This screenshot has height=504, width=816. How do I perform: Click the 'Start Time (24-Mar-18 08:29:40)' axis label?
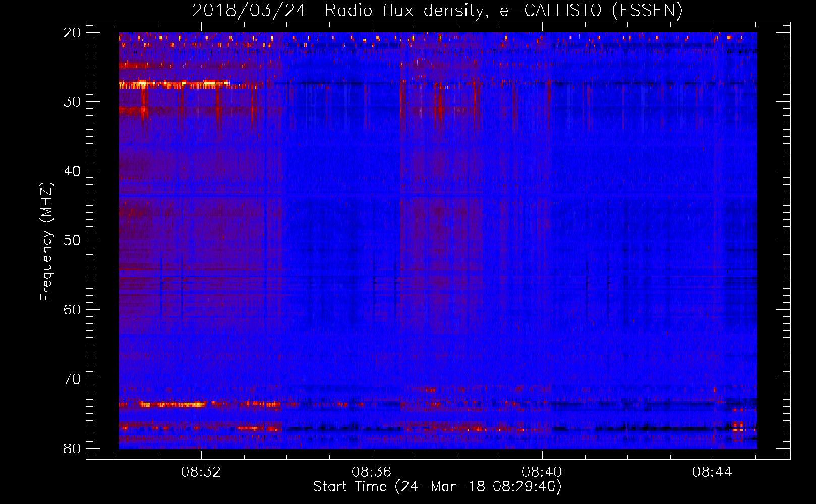click(437, 487)
